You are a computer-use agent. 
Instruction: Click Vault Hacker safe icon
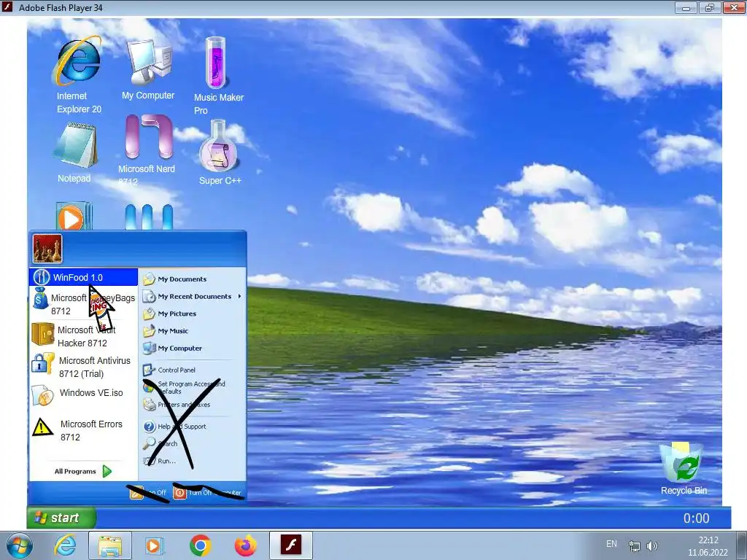tap(43, 334)
